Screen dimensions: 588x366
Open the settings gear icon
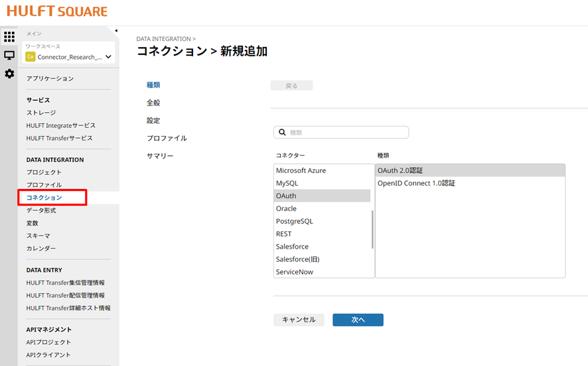pyautogui.click(x=9, y=74)
